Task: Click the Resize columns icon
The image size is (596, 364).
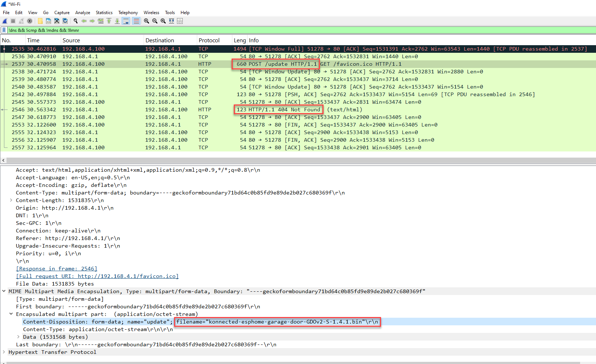Action: [x=172, y=21]
